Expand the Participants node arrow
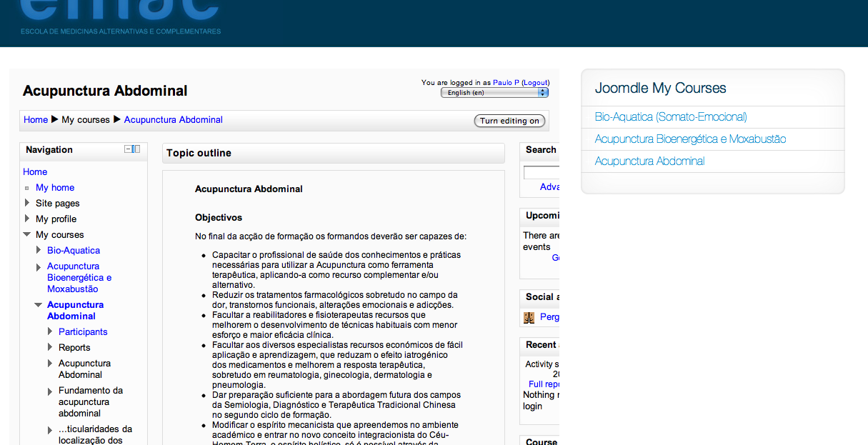Viewport: 868px width, 445px height. pos(51,331)
